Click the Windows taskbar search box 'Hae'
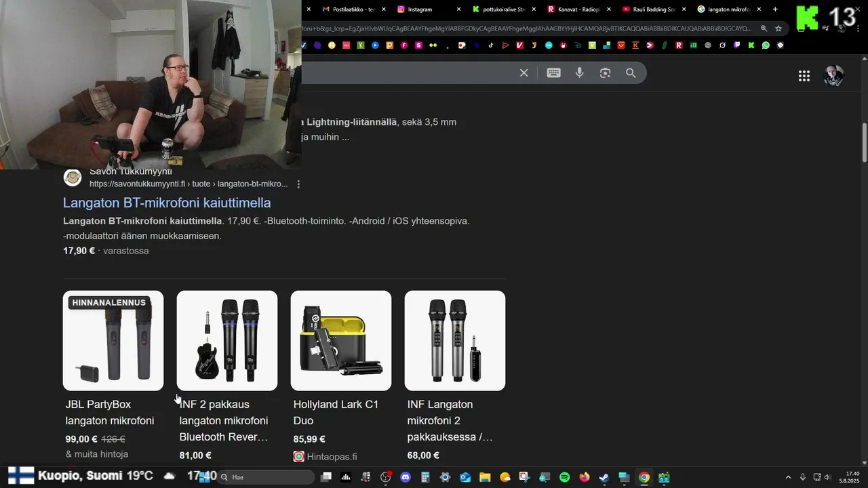The image size is (868, 488). pos(266,477)
